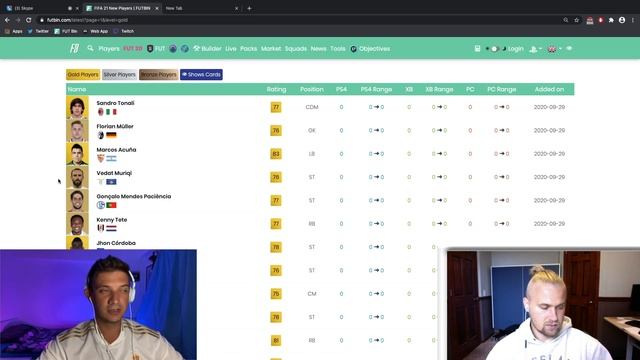
Task: Click Sandro Tonali's face thumbnail
Action: pos(77,107)
